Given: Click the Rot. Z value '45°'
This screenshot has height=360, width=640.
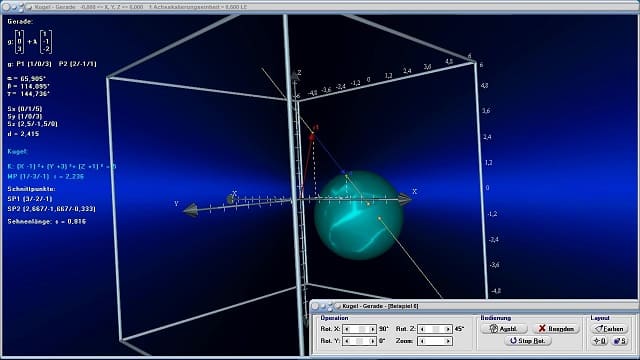Looking at the screenshot, I should [x=459, y=329].
